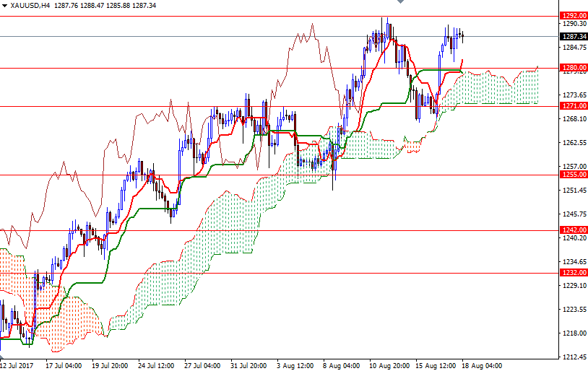
Task: Click the current price label 1287.34
Action: (573, 36)
